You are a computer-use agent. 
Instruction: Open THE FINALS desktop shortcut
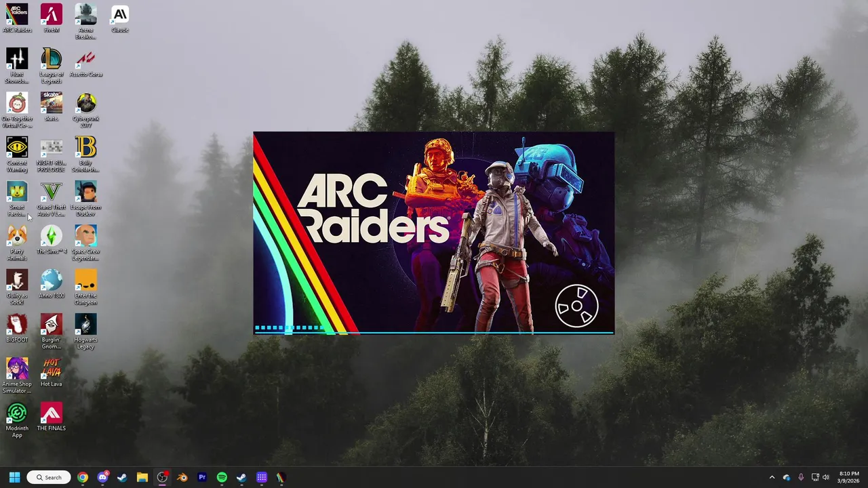[x=52, y=417]
